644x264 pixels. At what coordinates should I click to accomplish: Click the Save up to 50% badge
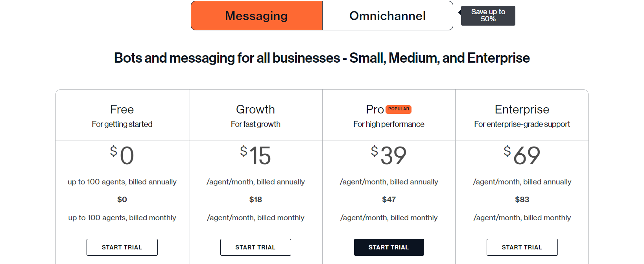click(x=488, y=16)
